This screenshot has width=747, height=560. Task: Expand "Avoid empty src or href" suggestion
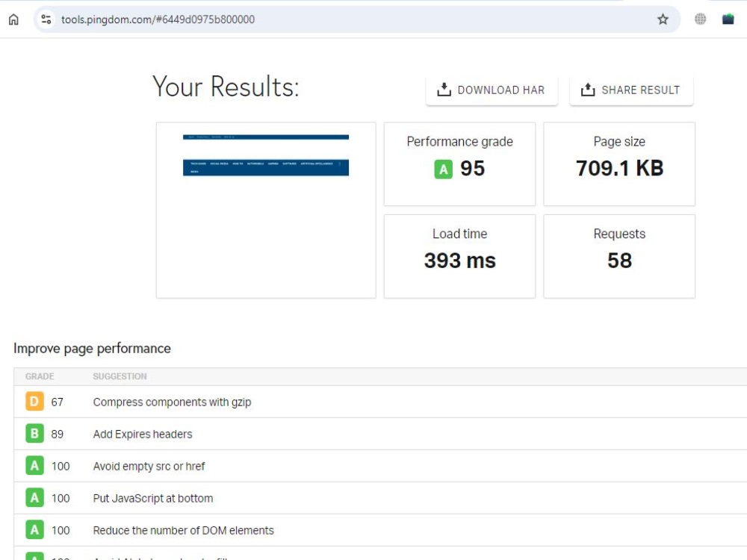point(380,466)
